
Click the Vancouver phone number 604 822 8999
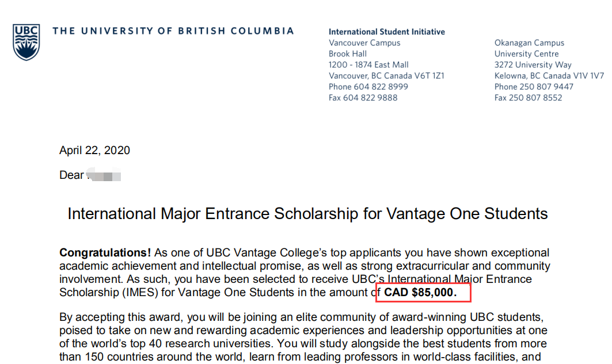click(x=381, y=86)
